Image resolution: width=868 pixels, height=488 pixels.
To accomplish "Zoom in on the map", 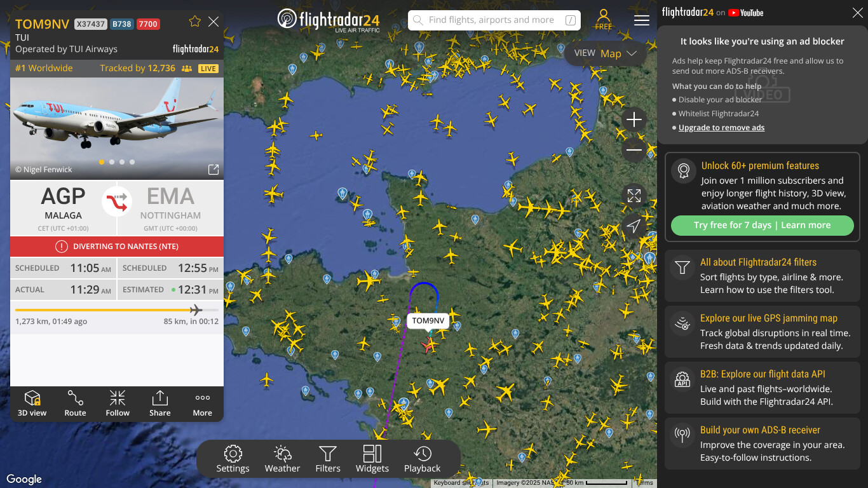I will 634,119.
